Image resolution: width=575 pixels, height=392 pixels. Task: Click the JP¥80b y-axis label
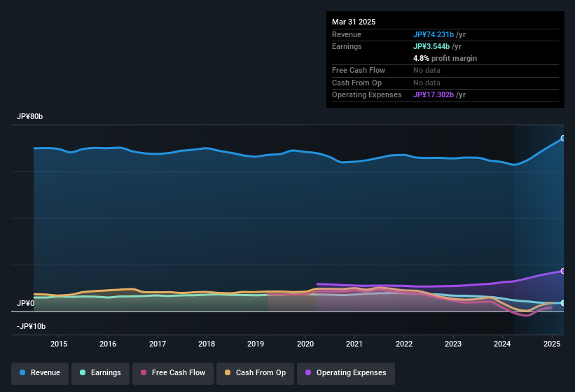(29, 116)
